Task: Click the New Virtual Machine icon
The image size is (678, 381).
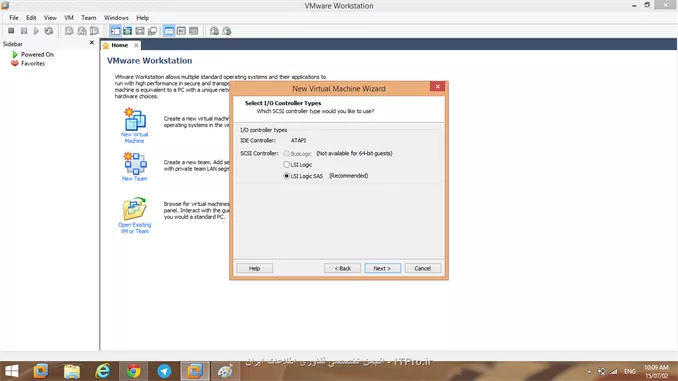Action: click(x=134, y=119)
